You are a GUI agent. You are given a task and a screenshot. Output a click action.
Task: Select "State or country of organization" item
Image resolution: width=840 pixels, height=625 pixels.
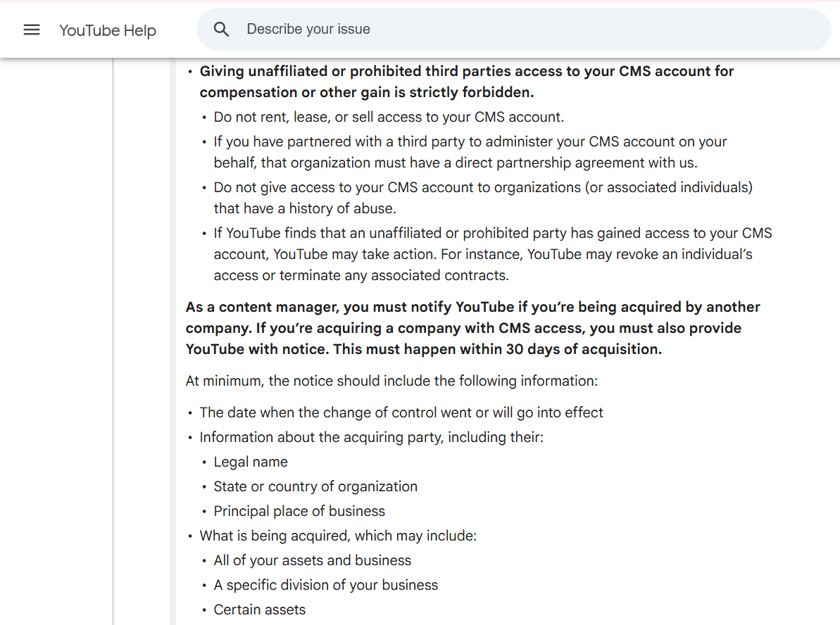(x=315, y=486)
